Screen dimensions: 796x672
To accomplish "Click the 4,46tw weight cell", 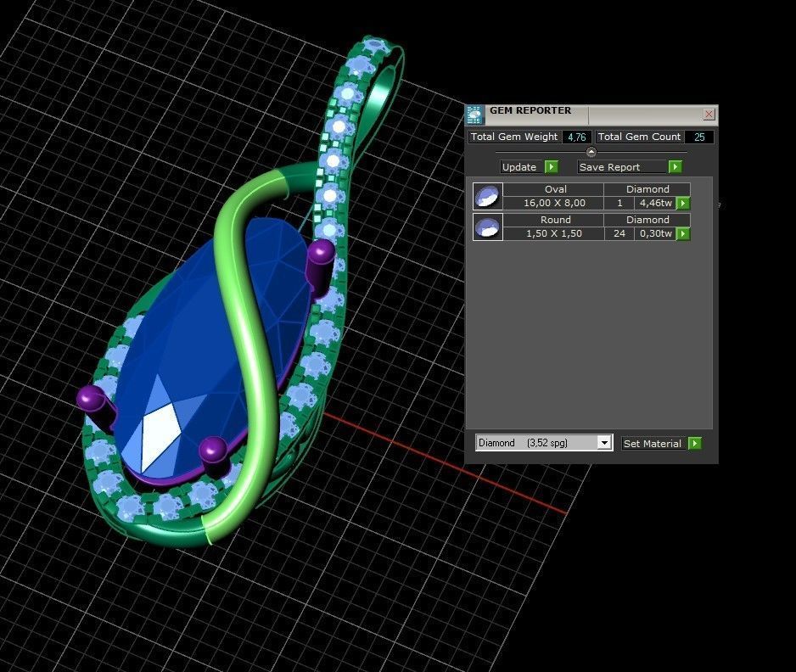I will pos(655,203).
